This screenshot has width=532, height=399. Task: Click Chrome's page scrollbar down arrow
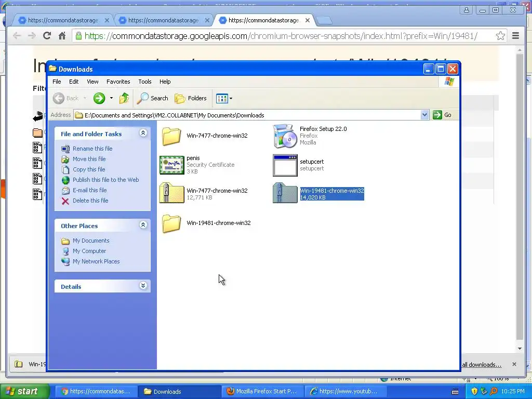(x=520, y=349)
